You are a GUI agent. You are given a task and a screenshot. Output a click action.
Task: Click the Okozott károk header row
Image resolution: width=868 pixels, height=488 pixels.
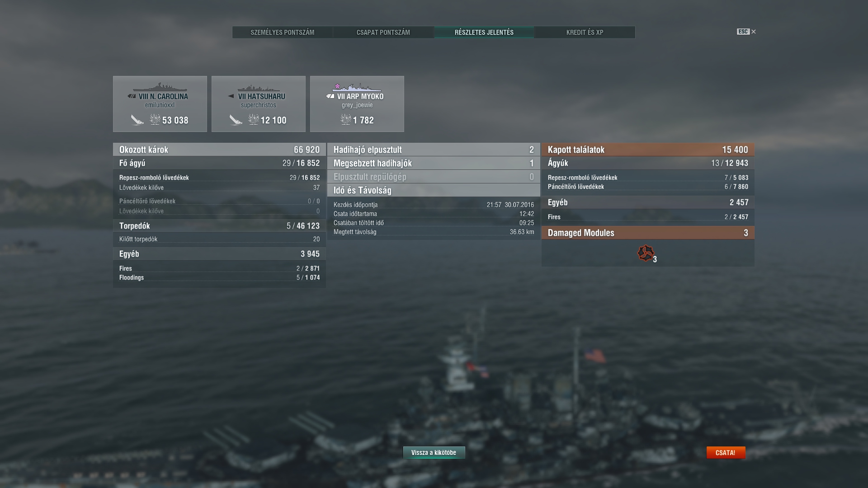219,150
